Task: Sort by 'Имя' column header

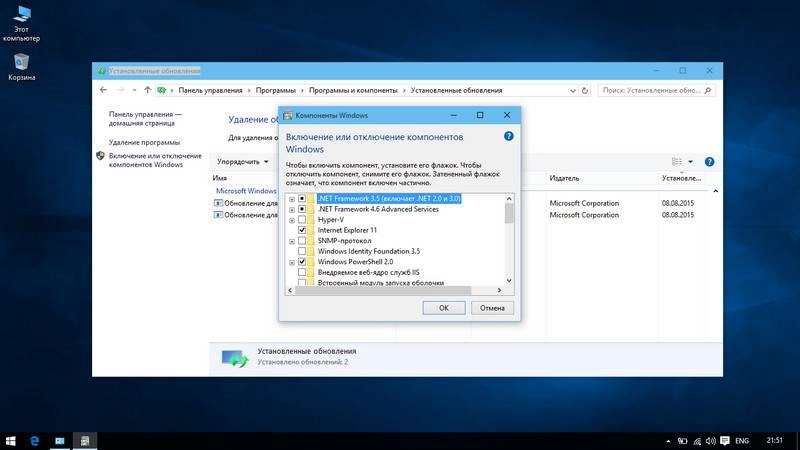Action: pos(220,178)
